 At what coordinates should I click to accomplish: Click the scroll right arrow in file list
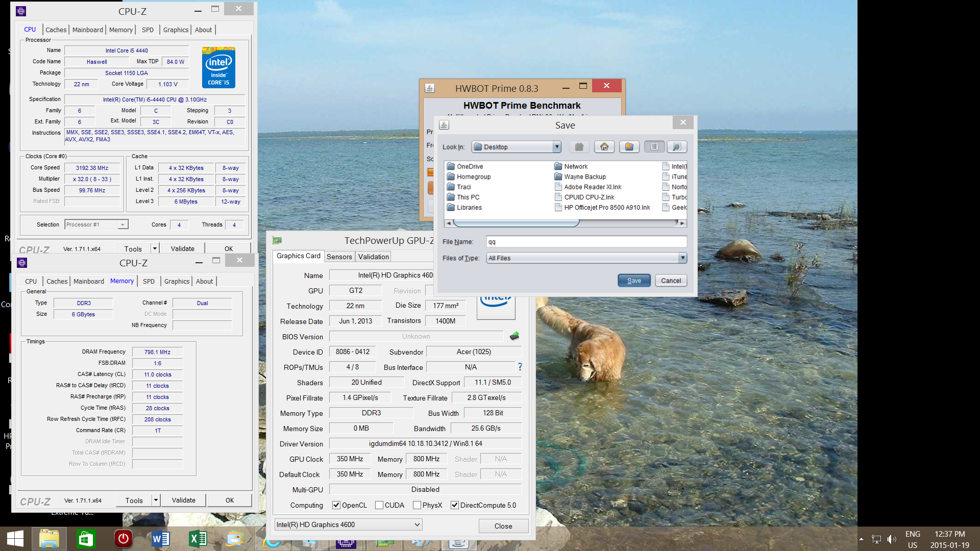683,223
